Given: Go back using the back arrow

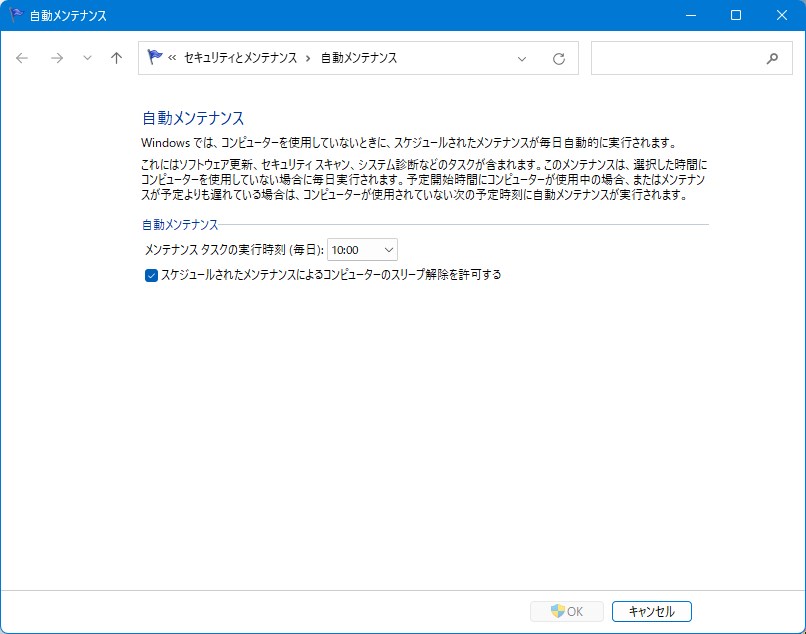Looking at the screenshot, I should (x=22, y=58).
